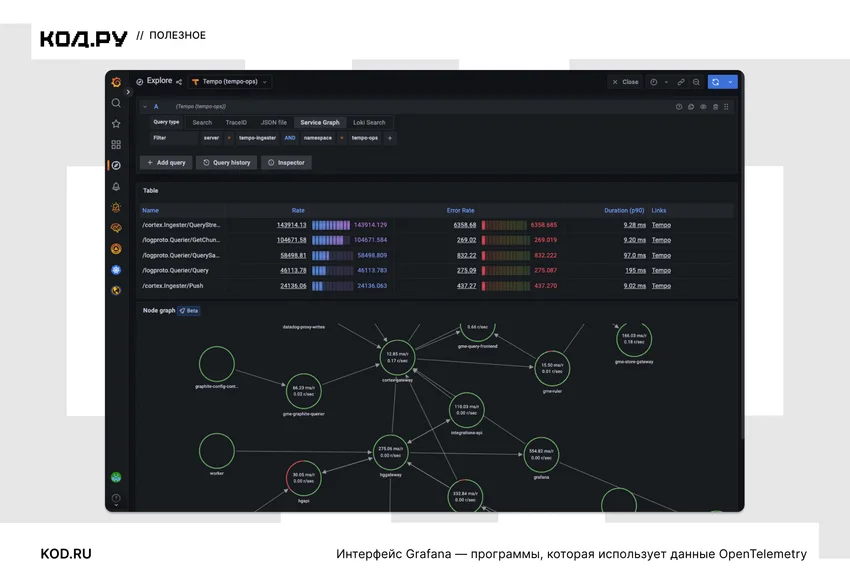Screen dimensions: 850x582
Task: Open the tempo-ingester filter value dropdown
Action: pyautogui.click(x=257, y=138)
